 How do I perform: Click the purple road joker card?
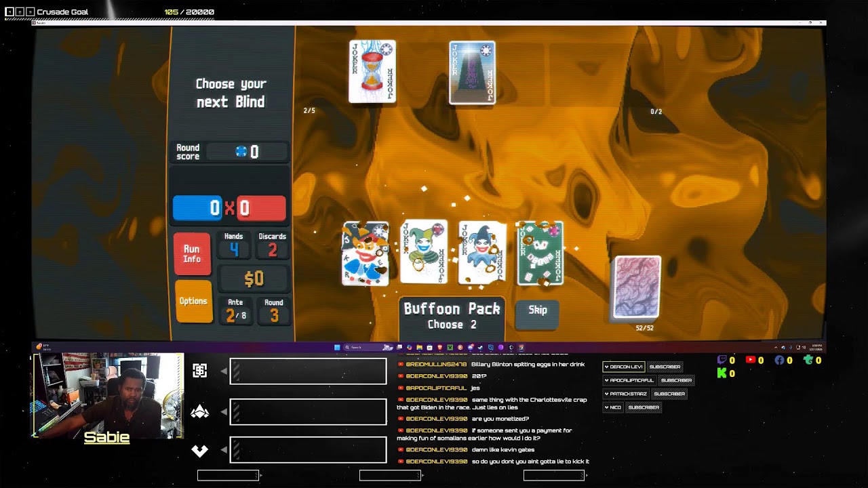click(472, 73)
